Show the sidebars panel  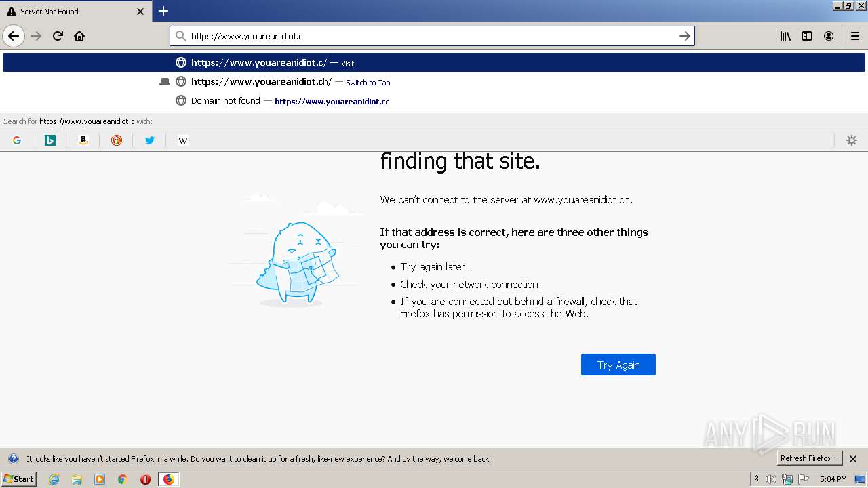807,36
